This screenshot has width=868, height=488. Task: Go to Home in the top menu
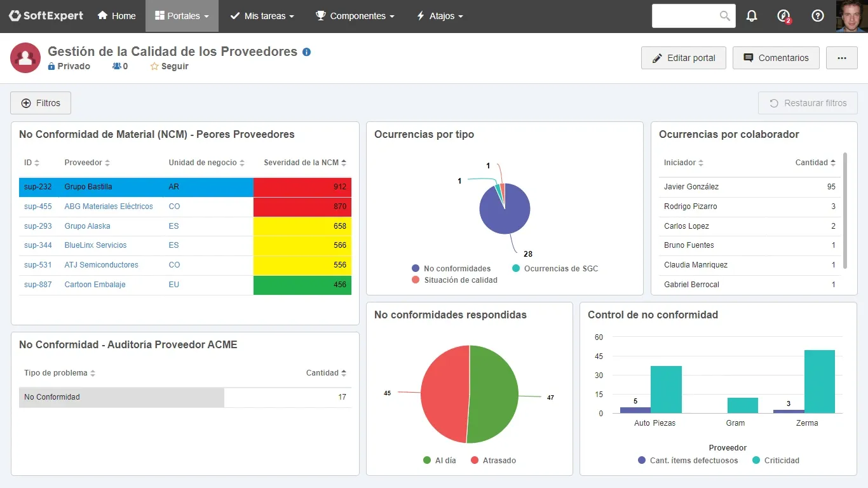[116, 16]
